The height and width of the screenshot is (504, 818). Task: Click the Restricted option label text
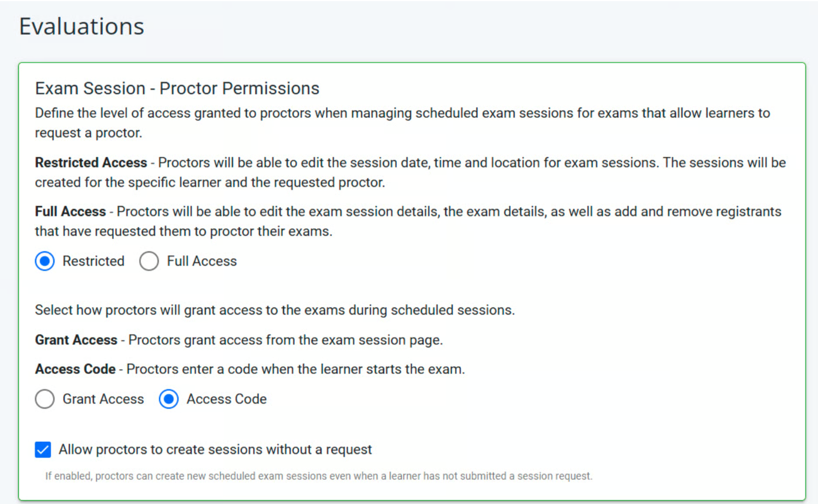pos(93,261)
